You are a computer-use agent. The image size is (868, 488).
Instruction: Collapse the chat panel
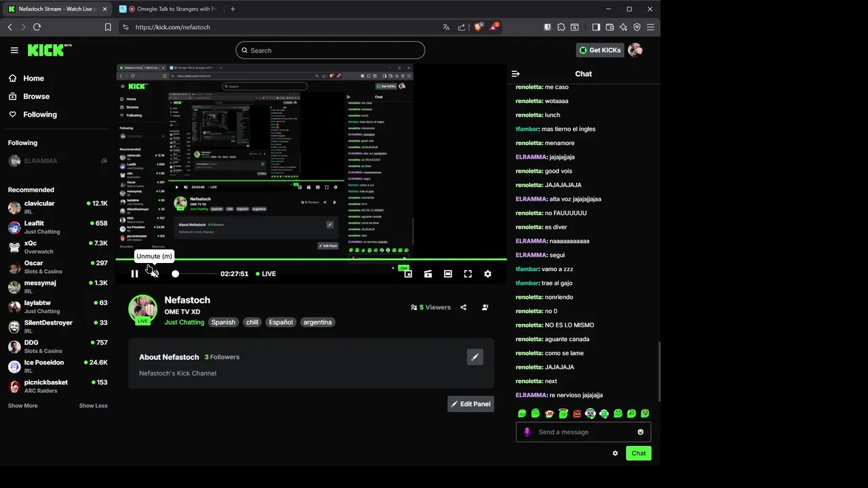pos(515,74)
